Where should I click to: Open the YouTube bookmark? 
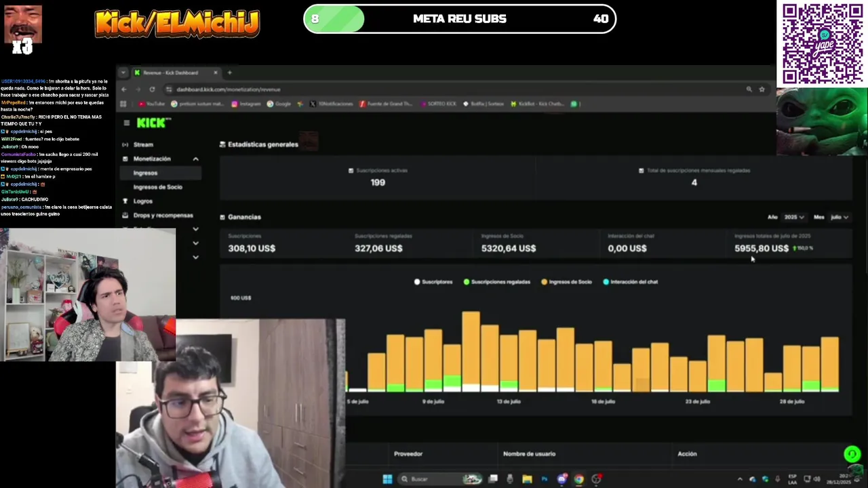pyautogui.click(x=151, y=104)
